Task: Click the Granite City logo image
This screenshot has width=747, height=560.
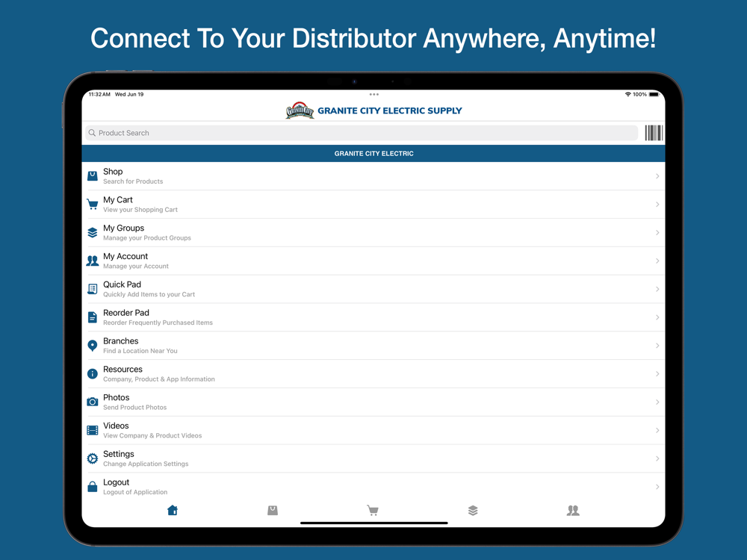Action: (300, 111)
